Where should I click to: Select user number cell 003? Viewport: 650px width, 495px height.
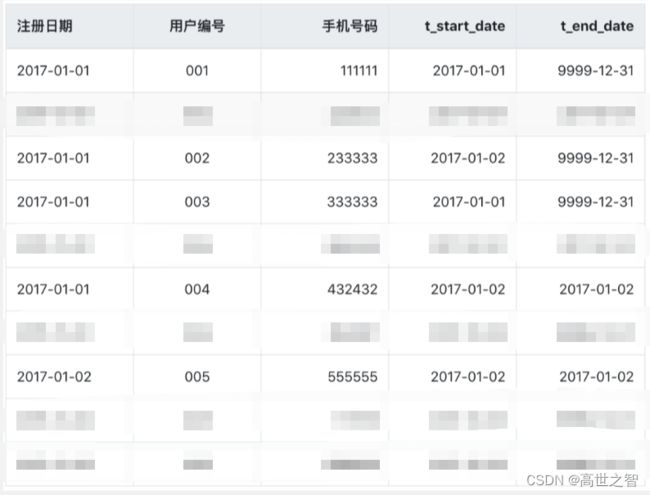click(x=197, y=202)
